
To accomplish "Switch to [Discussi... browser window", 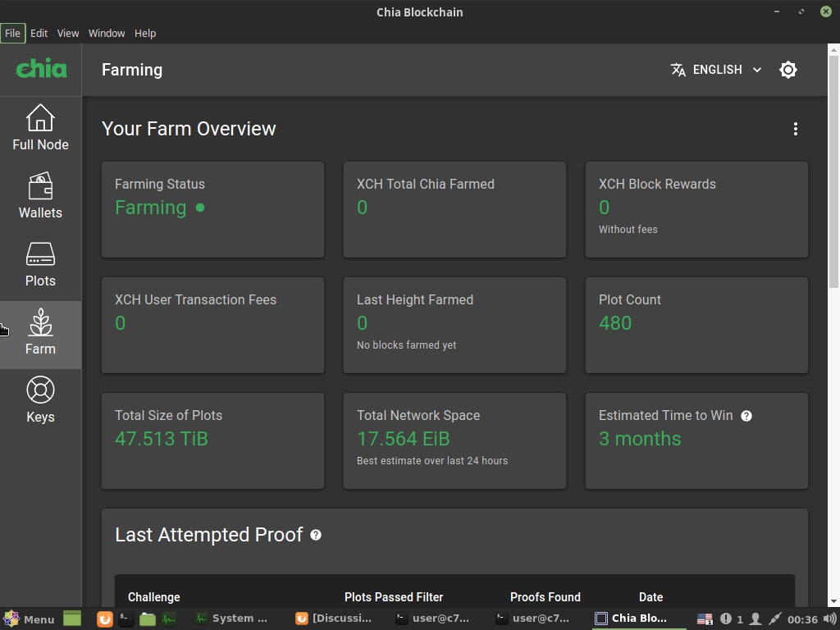I will (333, 619).
